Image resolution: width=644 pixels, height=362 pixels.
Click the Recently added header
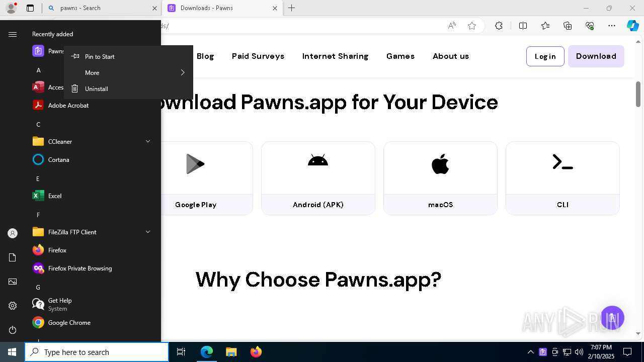coord(52,34)
